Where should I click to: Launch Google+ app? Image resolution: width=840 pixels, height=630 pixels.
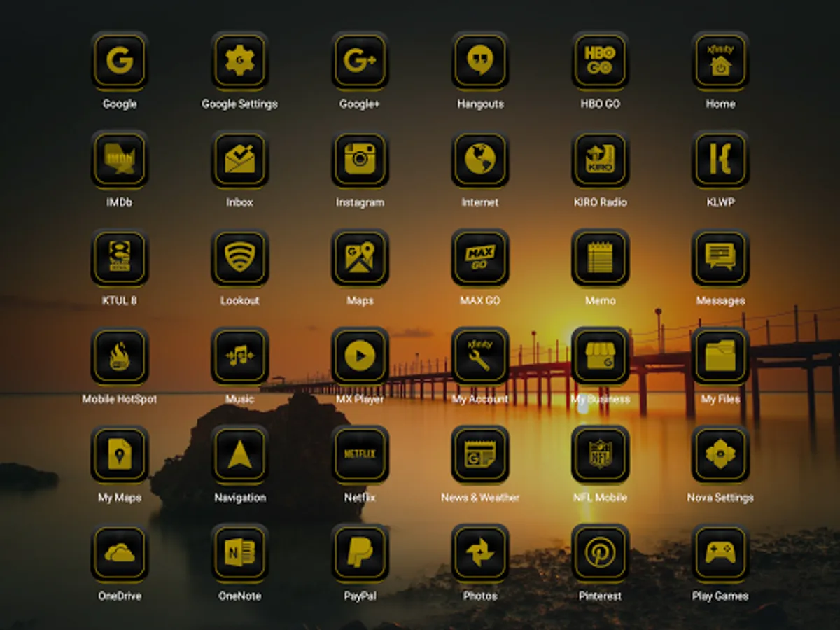(360, 61)
